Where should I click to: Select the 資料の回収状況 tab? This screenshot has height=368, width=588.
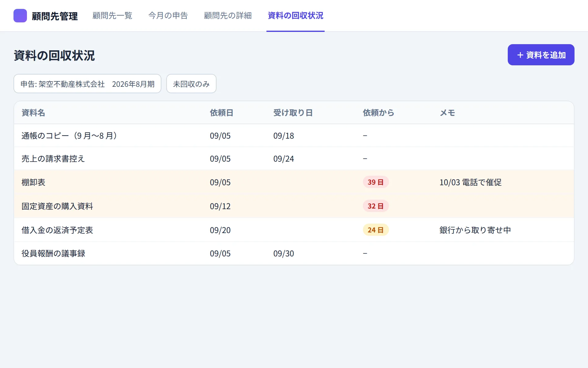(x=296, y=16)
